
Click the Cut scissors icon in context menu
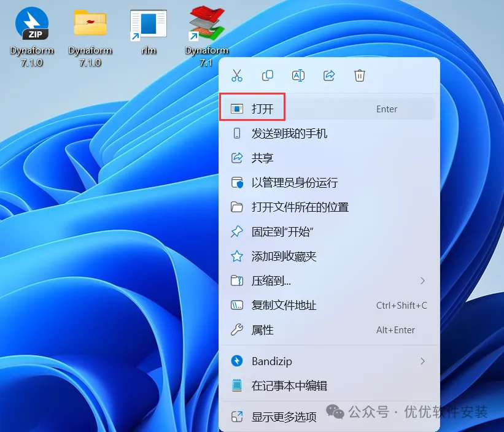[237, 76]
